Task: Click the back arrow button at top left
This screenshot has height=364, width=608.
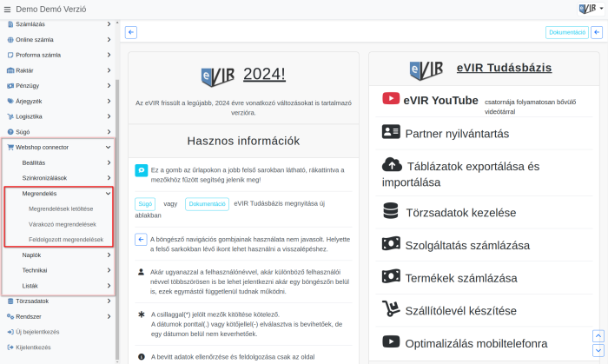Action: pos(131,32)
